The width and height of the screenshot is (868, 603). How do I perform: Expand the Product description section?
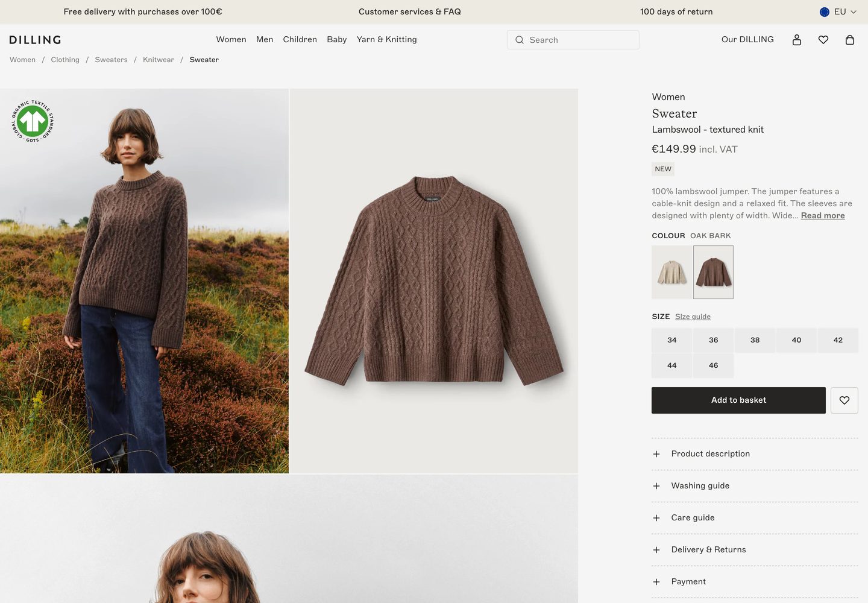tap(755, 454)
